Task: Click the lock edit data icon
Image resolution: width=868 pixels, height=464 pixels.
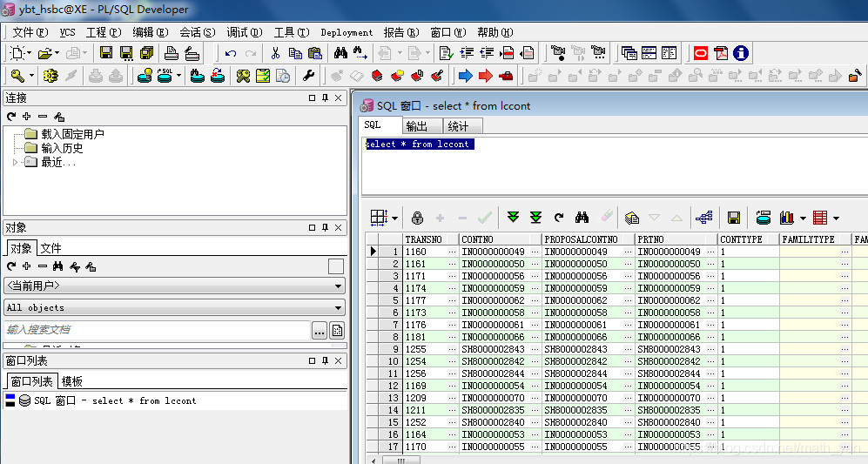Action: tap(417, 219)
